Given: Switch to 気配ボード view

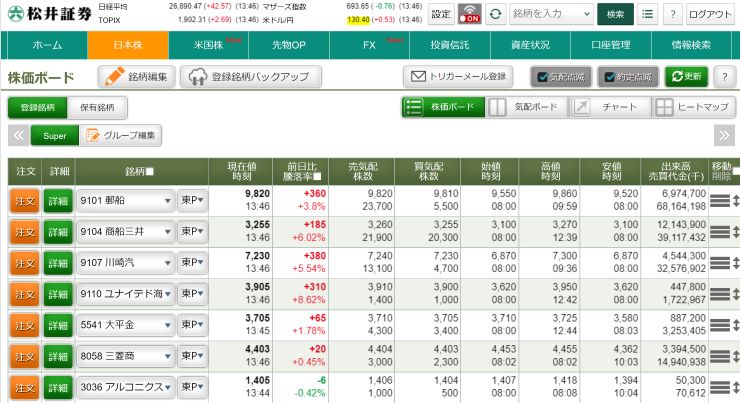Looking at the screenshot, I should coord(527,107).
